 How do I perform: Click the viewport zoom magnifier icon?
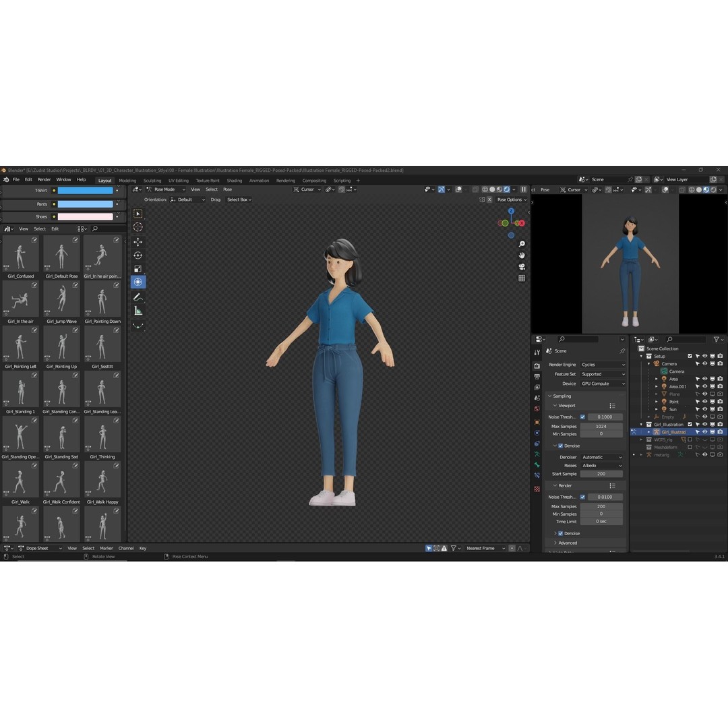click(x=522, y=244)
